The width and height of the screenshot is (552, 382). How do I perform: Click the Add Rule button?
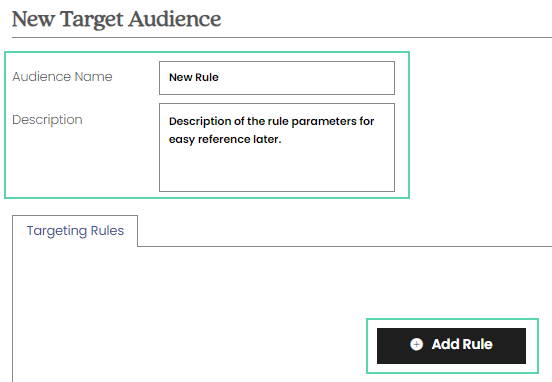451,346
